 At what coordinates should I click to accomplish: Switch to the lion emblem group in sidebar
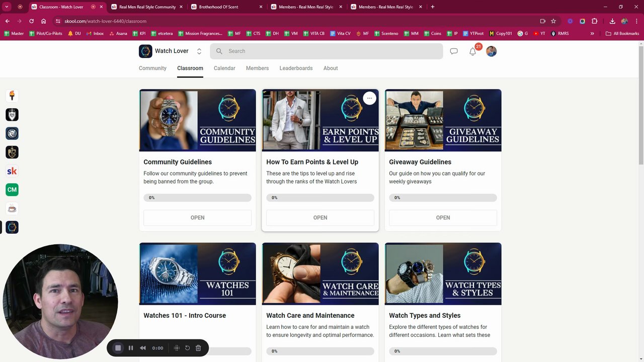[x=12, y=133]
